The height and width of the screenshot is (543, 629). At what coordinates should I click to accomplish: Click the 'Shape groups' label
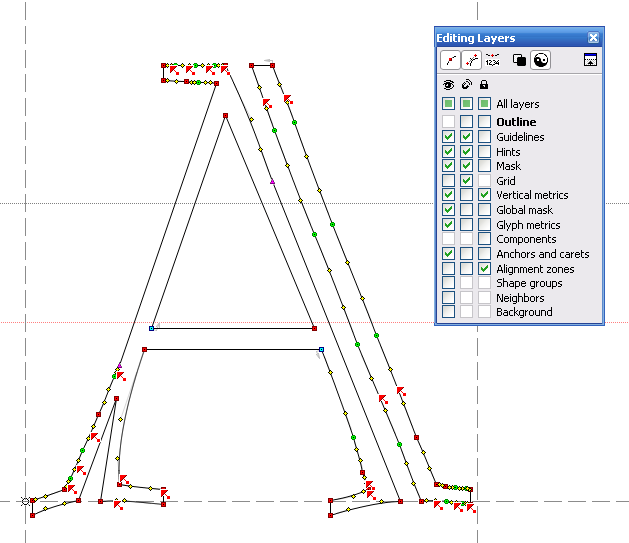coord(529,283)
